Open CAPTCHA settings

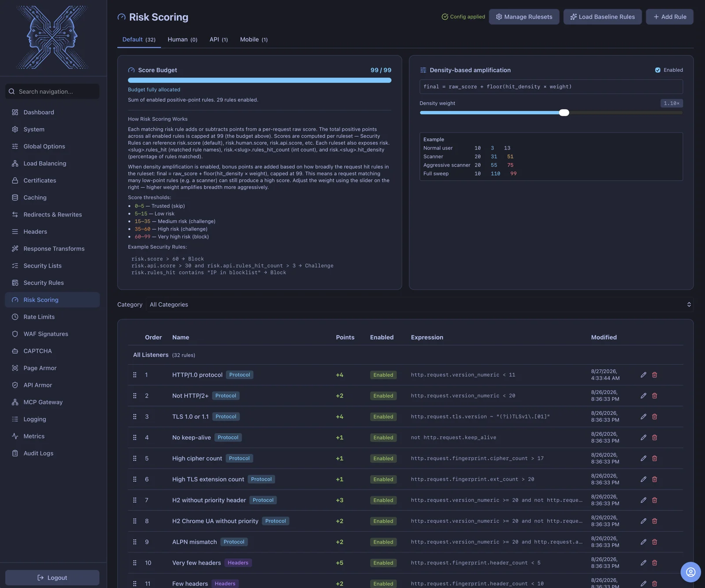pos(52,351)
